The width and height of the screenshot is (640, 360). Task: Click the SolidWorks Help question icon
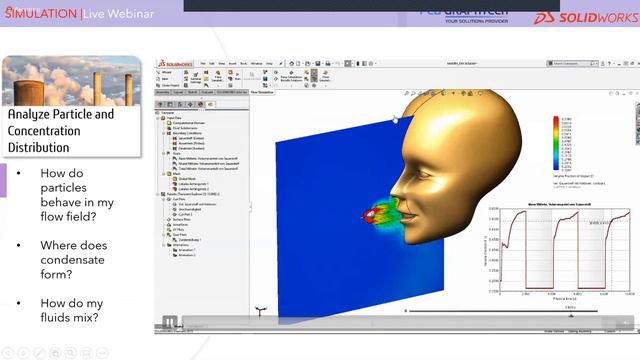pos(609,64)
